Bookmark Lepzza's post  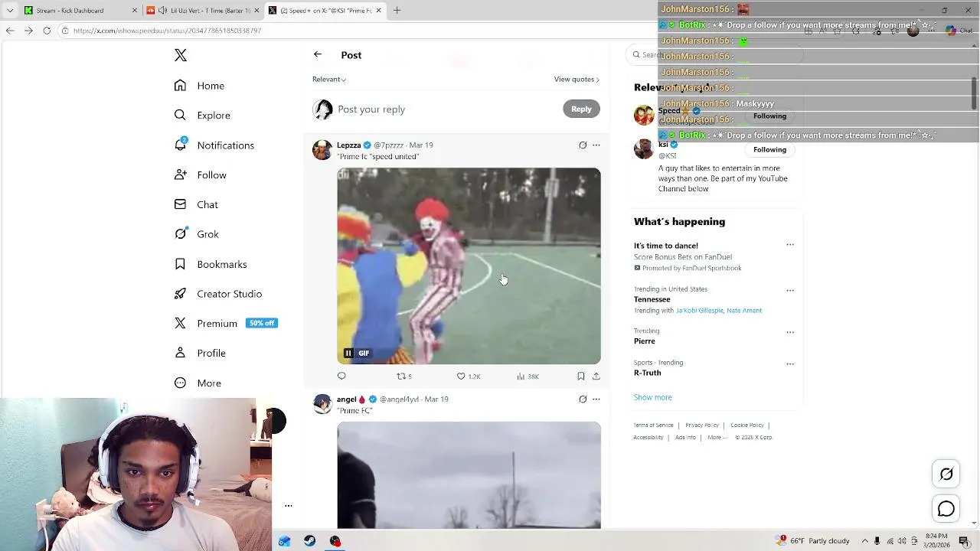coord(581,376)
